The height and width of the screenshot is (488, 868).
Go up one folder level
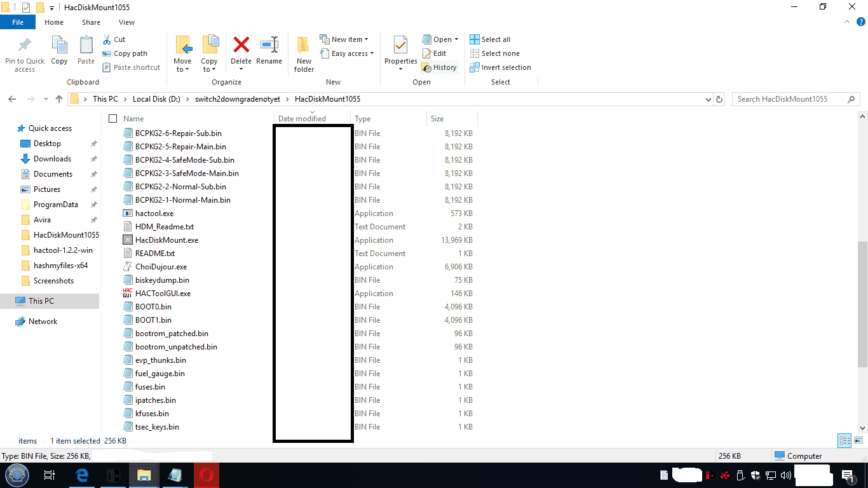coord(59,99)
